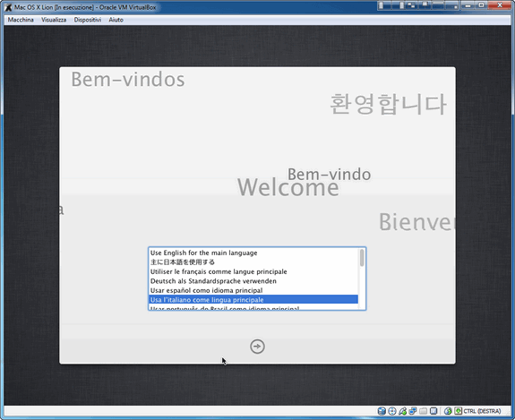Viewport: 515px width, 420px height.
Task: Open the Visualizza menu
Action: [54, 20]
